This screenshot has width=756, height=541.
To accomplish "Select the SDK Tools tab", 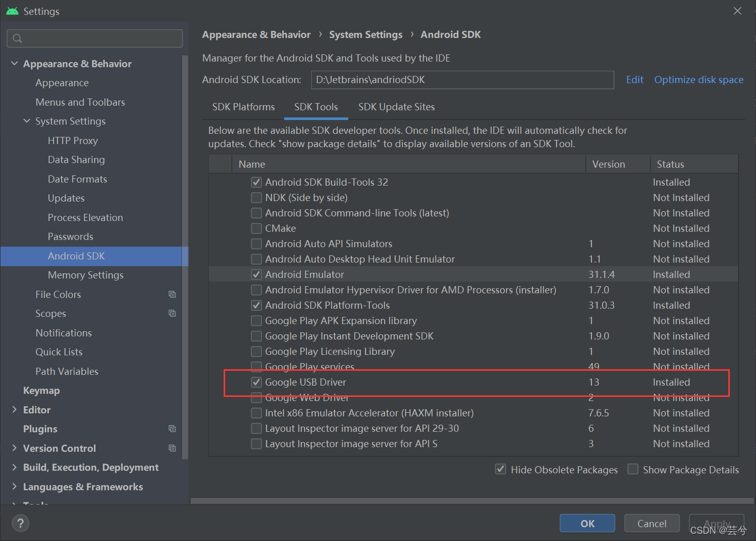I will tap(316, 107).
